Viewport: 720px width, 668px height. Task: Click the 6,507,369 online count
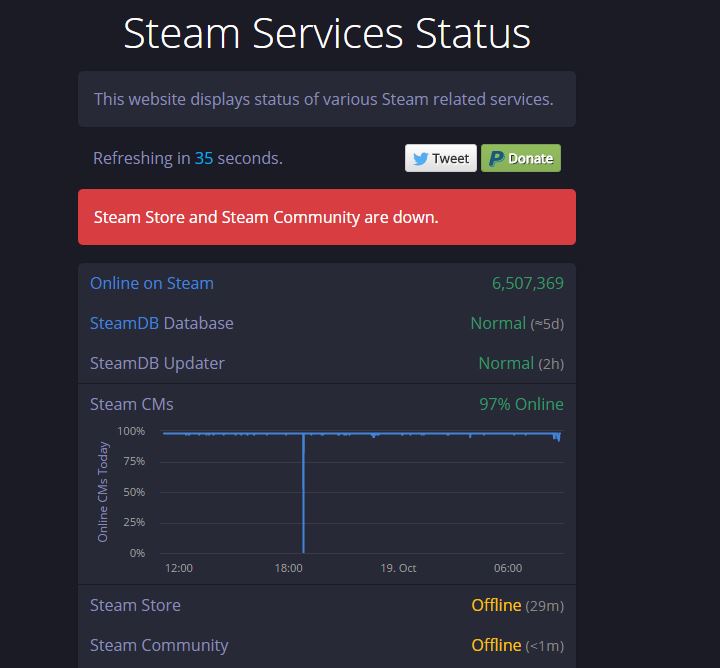528,283
